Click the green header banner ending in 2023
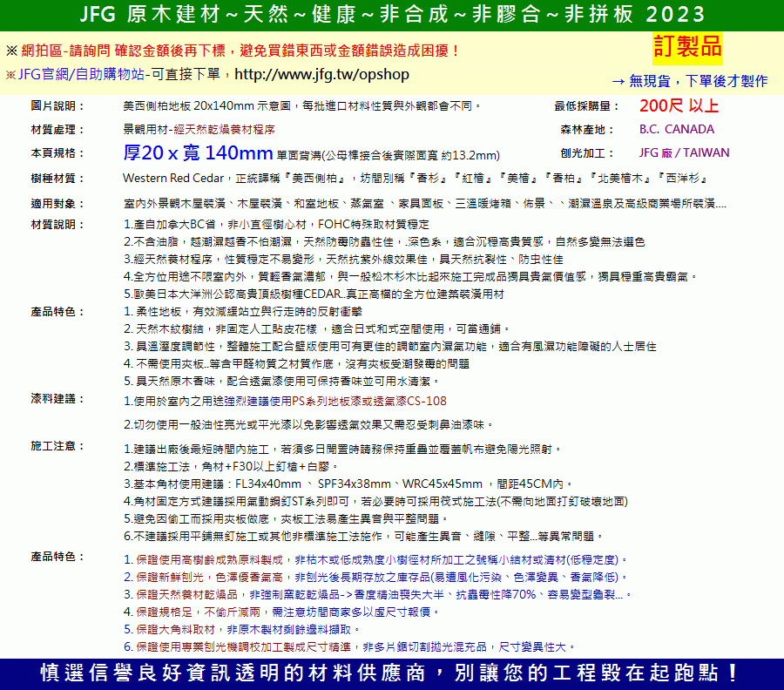 pos(392,15)
